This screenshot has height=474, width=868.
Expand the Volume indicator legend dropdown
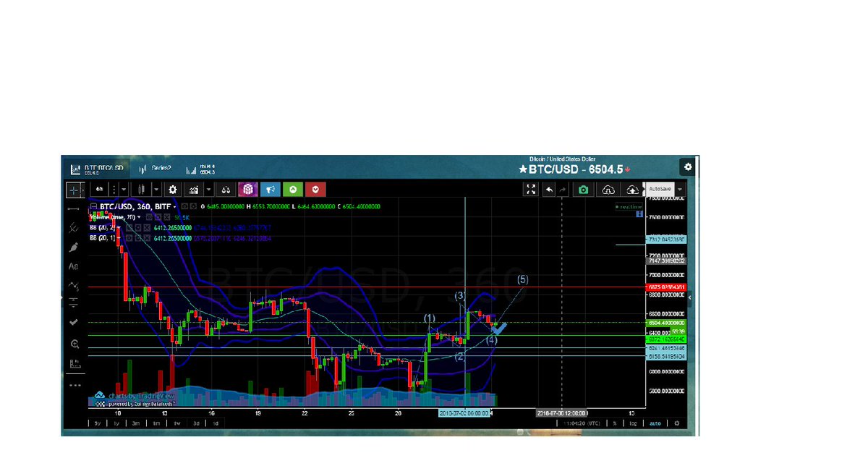139,217
